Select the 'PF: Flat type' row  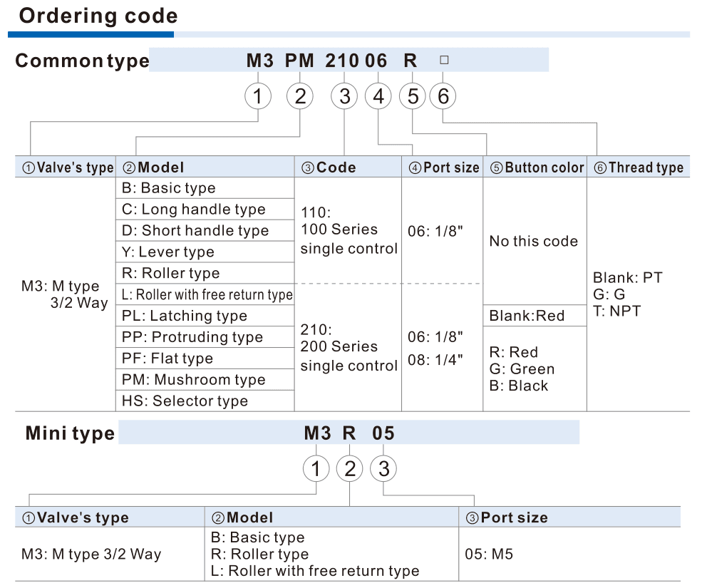[x=205, y=359]
